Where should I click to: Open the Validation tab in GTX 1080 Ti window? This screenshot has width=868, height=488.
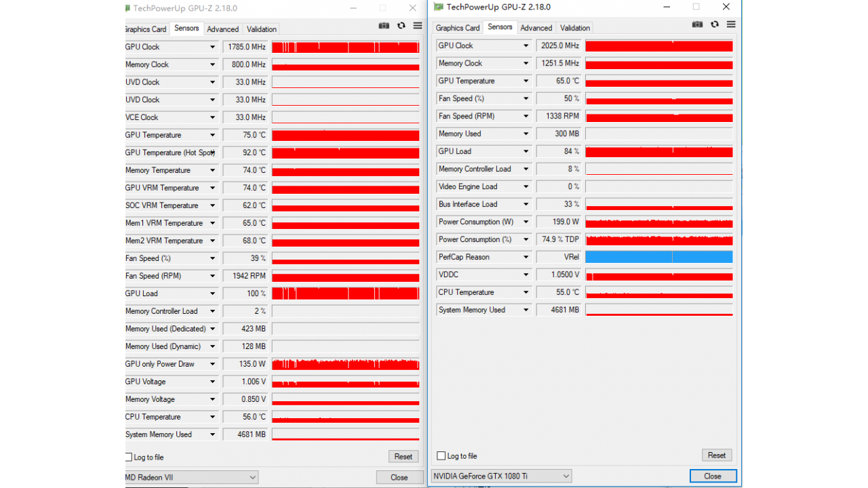574,28
